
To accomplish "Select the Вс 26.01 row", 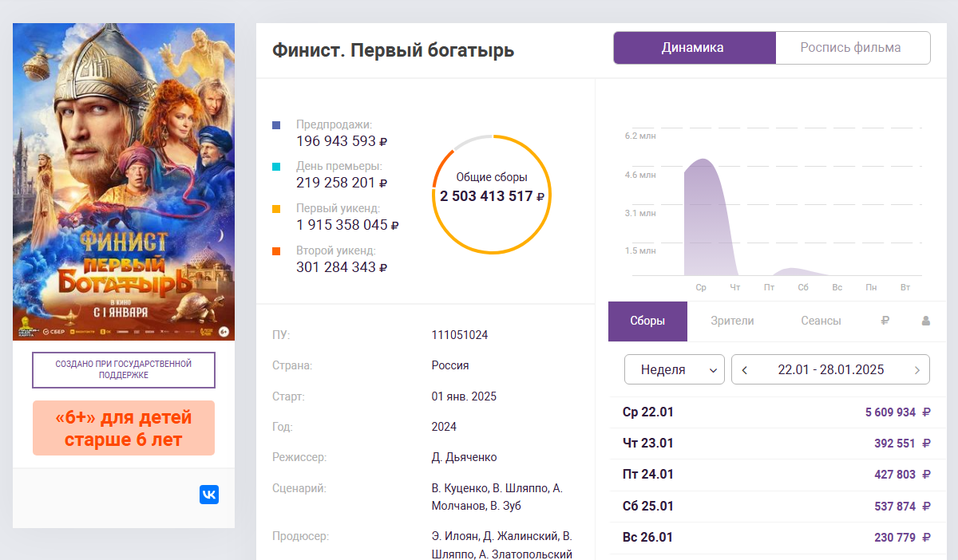I will 777,538.
